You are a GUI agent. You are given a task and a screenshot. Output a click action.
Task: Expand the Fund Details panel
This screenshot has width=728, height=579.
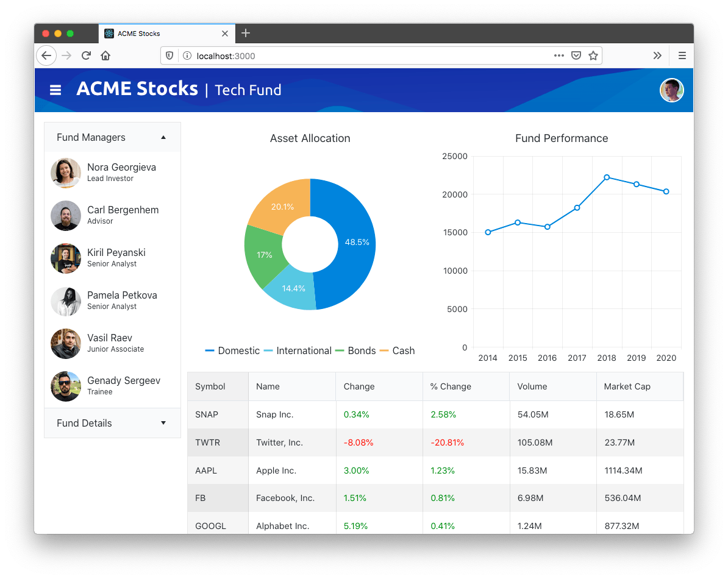point(112,423)
